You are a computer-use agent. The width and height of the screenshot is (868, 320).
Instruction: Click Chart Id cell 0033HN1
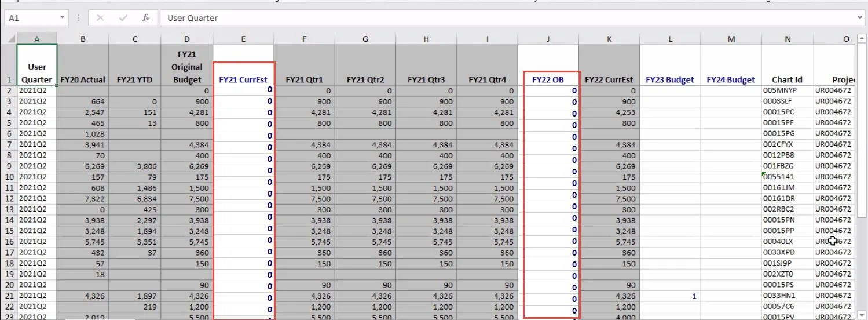pos(788,296)
